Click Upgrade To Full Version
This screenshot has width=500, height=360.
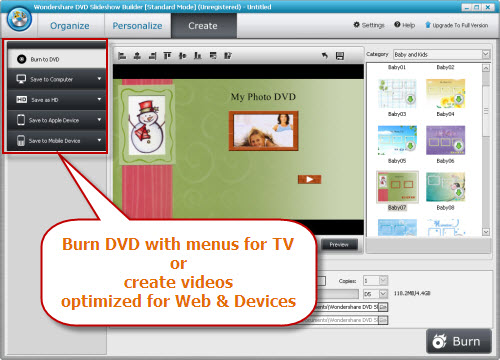point(456,25)
